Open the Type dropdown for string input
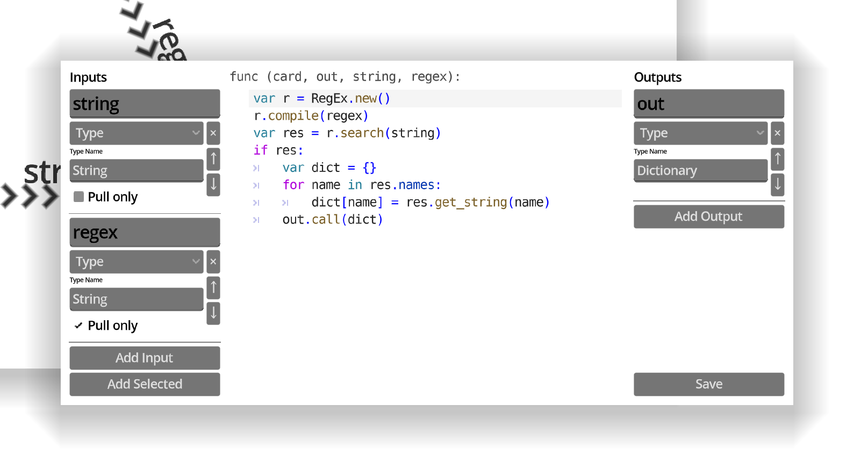Image resolution: width=868 pixels, height=469 pixels. point(137,133)
